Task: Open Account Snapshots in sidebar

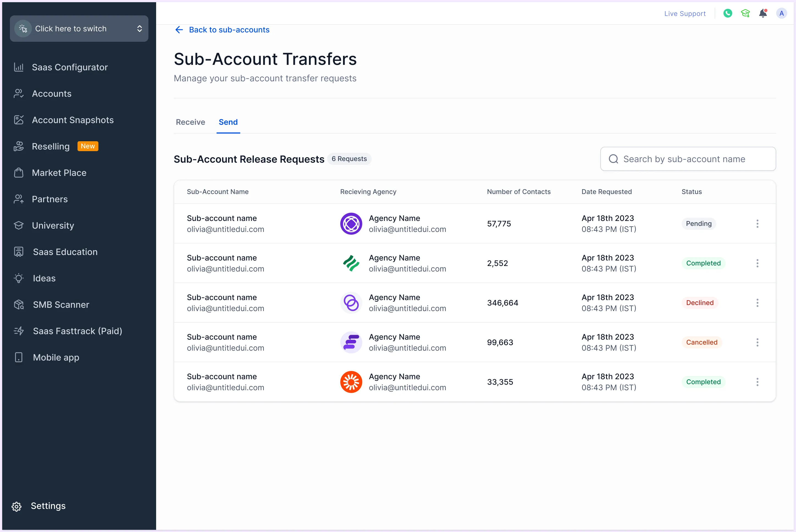Action: tap(73, 120)
